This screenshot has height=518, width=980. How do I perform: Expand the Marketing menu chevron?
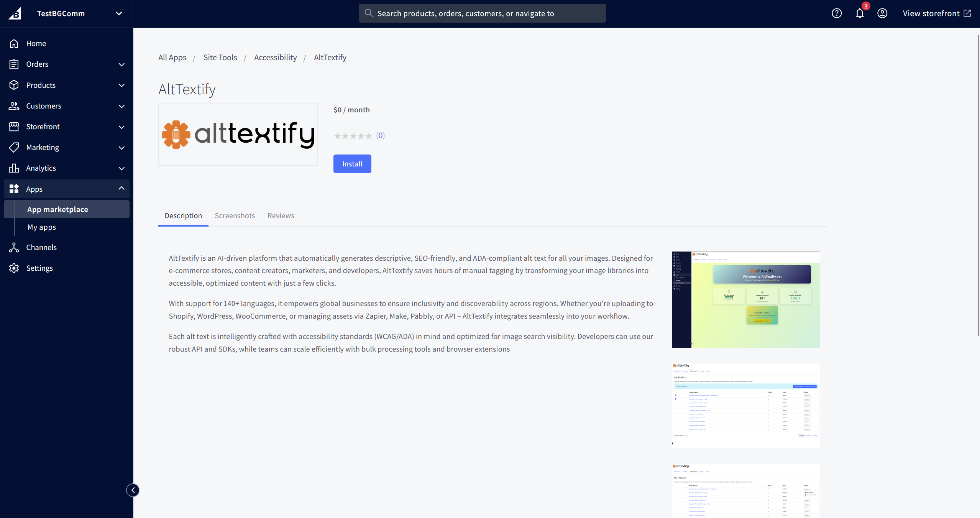click(121, 148)
